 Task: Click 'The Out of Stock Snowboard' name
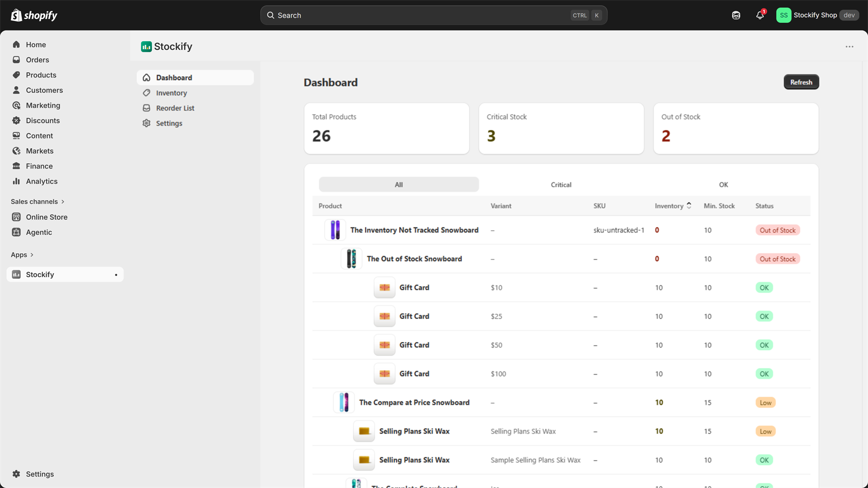coord(414,259)
